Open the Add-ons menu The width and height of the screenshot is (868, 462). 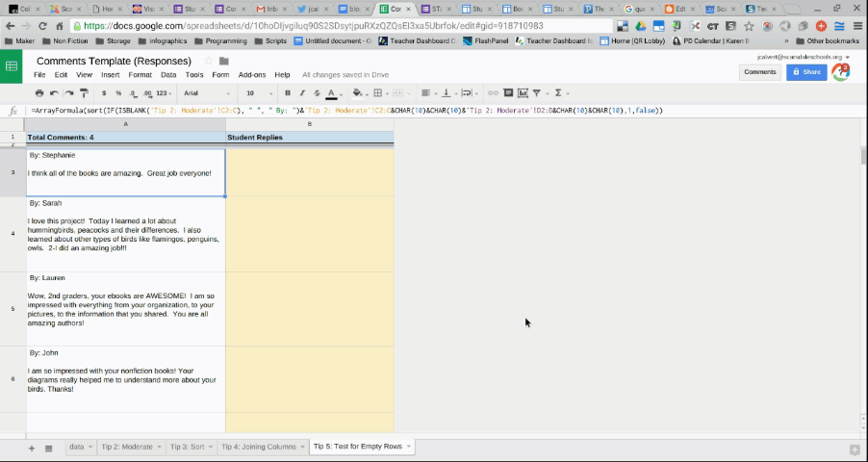point(252,74)
